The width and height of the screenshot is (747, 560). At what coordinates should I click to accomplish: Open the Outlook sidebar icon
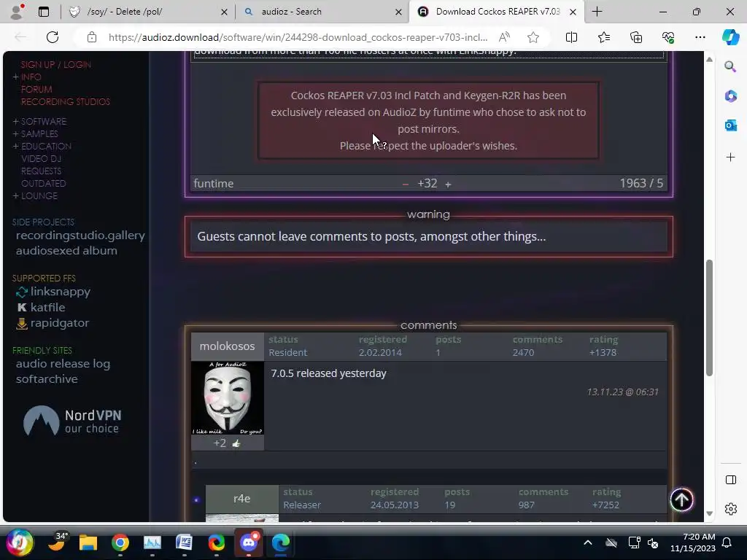pyautogui.click(x=730, y=125)
